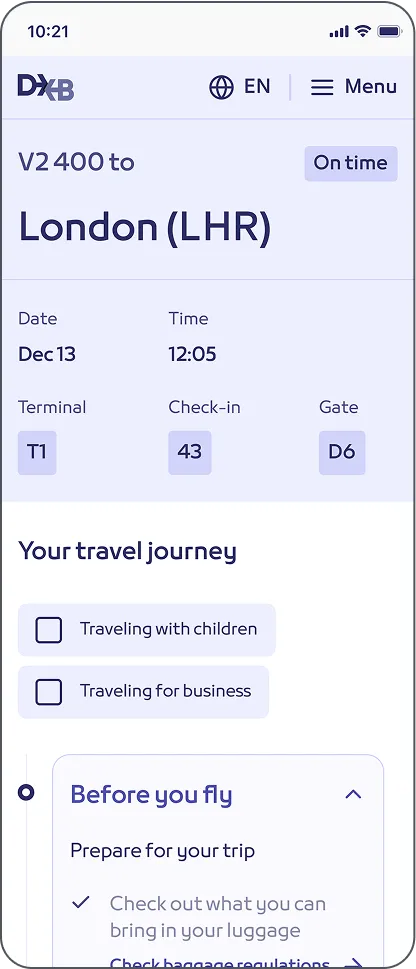Click the checkmark beside luggage item
The image size is (416, 969).
80,902
